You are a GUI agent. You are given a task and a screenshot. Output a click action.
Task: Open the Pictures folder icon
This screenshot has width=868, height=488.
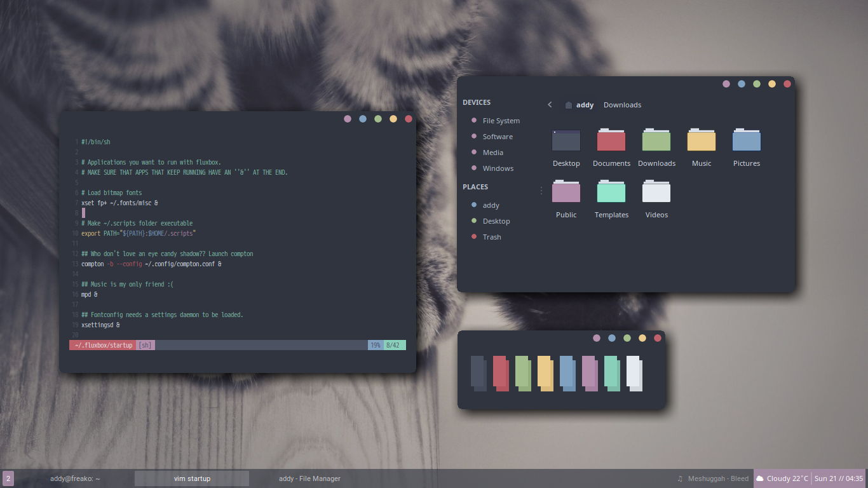coord(746,139)
